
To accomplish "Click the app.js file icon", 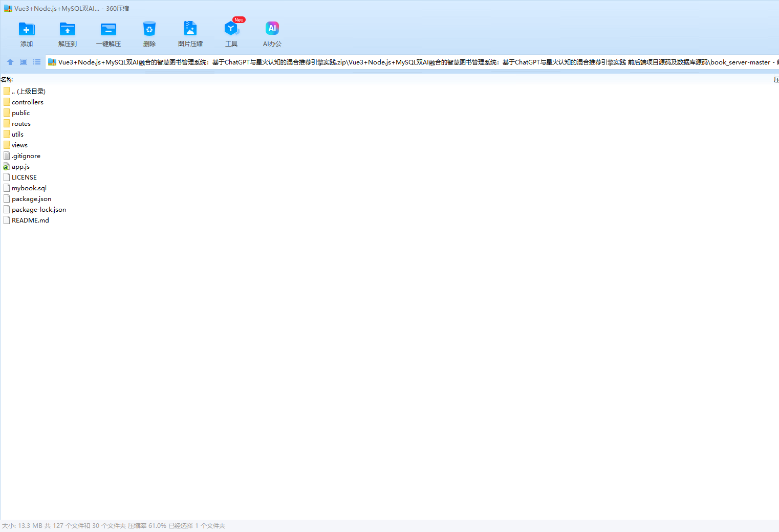I will [x=7, y=166].
